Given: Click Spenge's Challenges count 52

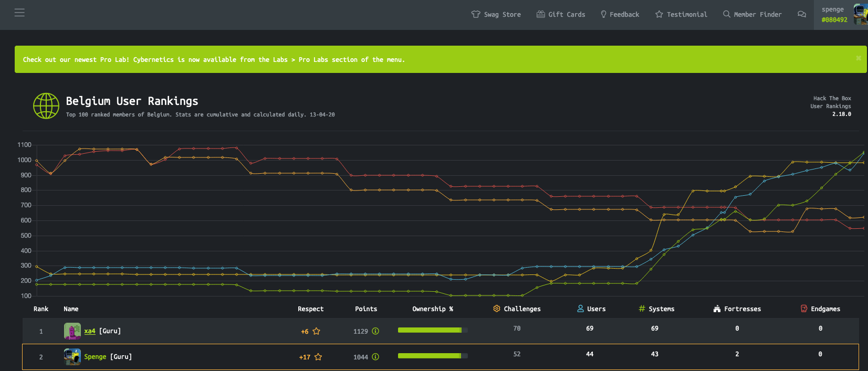Looking at the screenshot, I should (517, 354).
